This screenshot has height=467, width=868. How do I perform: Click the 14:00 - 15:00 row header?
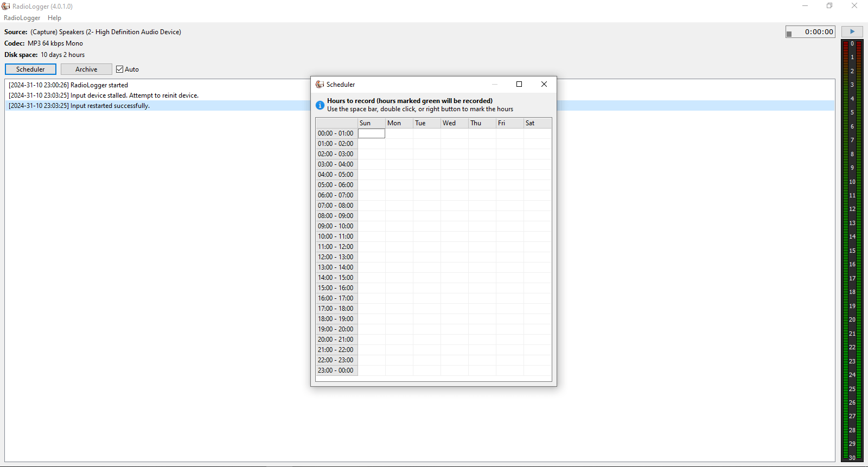point(336,278)
